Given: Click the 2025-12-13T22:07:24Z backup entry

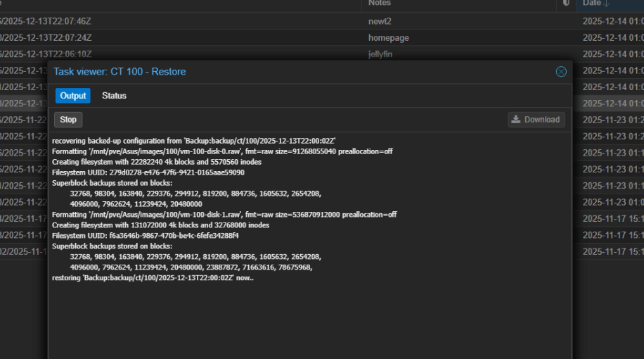Looking at the screenshot, I should coord(46,38).
